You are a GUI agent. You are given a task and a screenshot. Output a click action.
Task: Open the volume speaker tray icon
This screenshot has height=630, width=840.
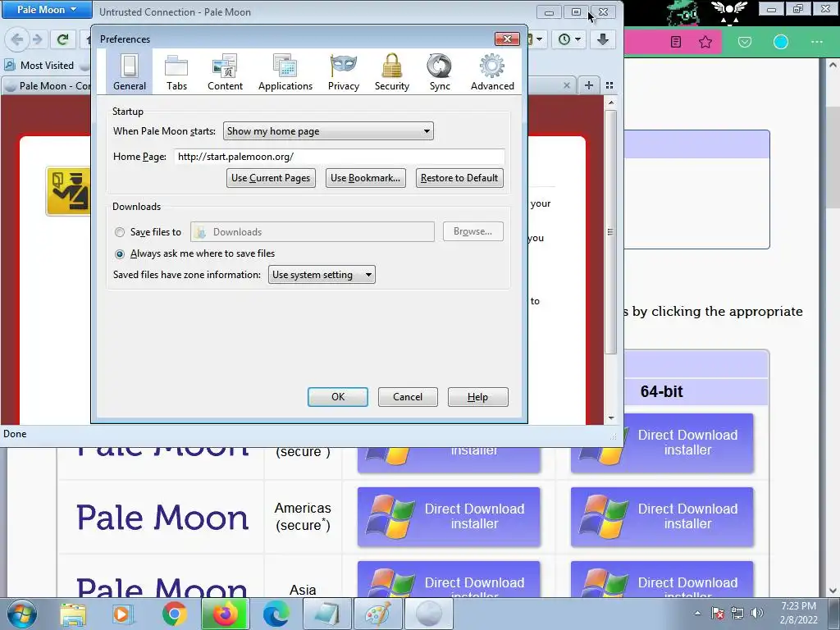pos(756,614)
